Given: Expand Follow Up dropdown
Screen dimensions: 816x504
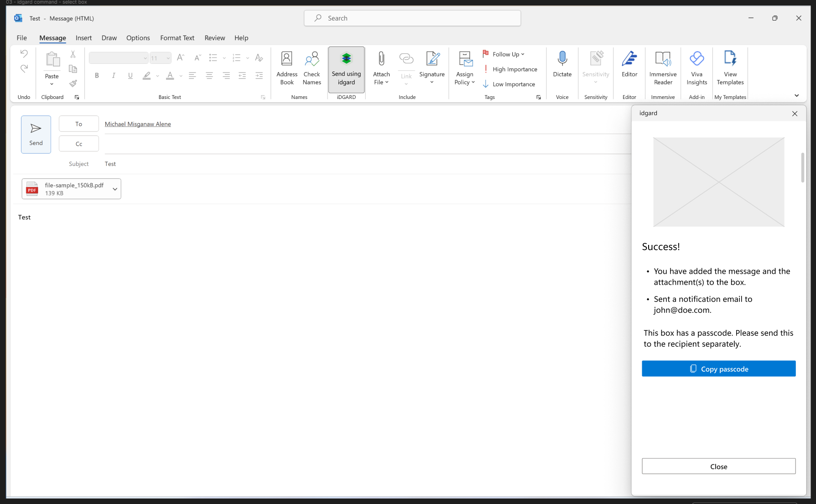Looking at the screenshot, I should (523, 54).
